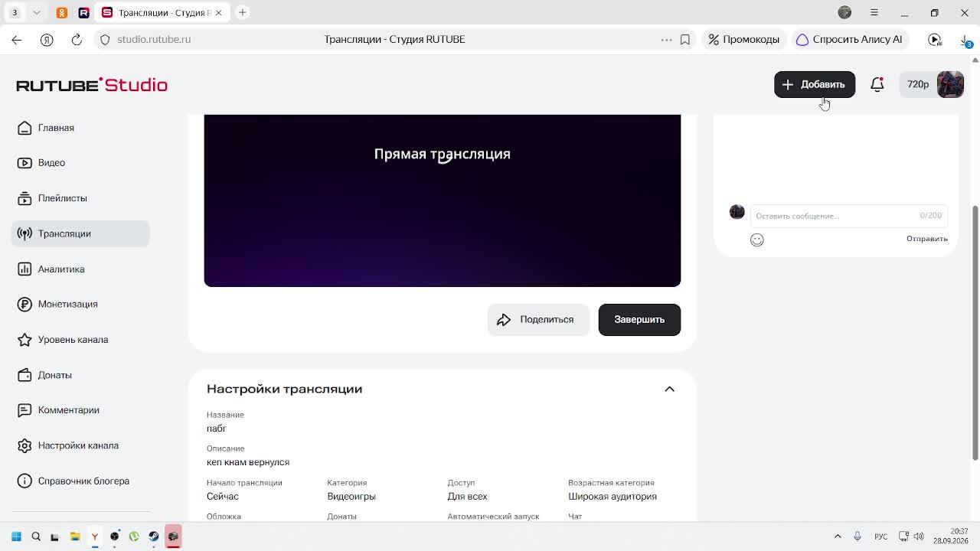Image resolution: width=980 pixels, height=551 pixels.
Task: Open Steam from the taskbar
Action: coord(154,536)
